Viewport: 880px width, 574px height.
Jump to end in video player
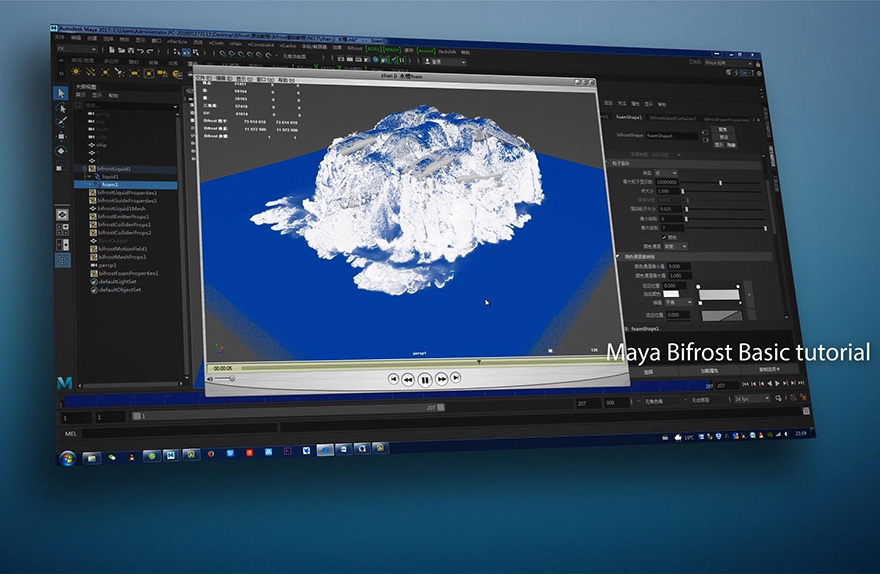[456, 378]
